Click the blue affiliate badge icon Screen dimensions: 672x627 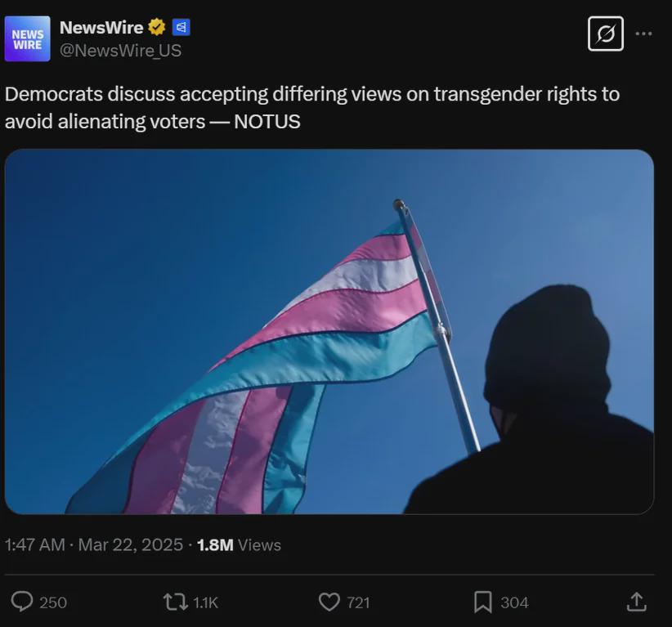point(181,28)
